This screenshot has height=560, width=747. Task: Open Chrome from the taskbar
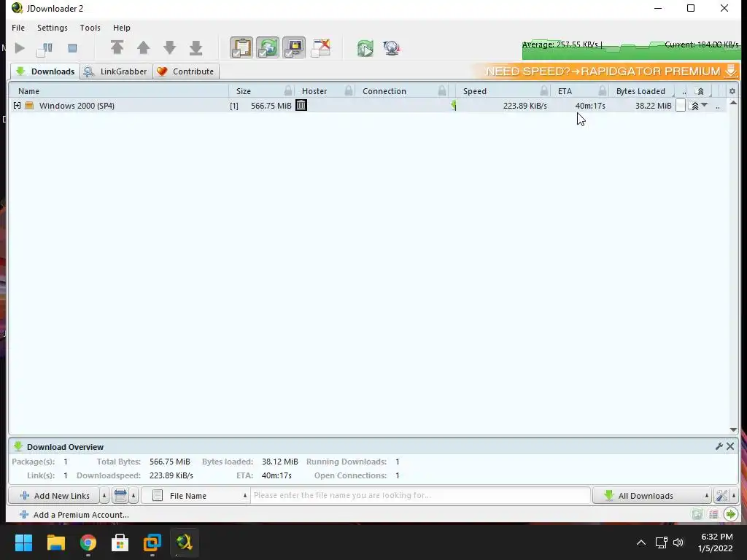[x=88, y=542]
